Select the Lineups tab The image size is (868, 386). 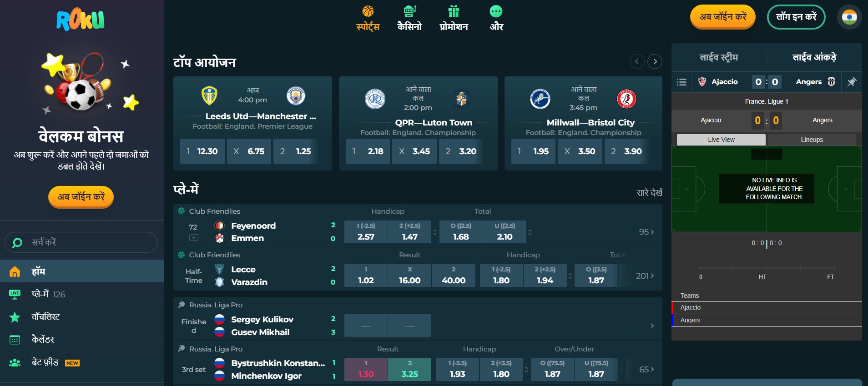pyautogui.click(x=812, y=140)
